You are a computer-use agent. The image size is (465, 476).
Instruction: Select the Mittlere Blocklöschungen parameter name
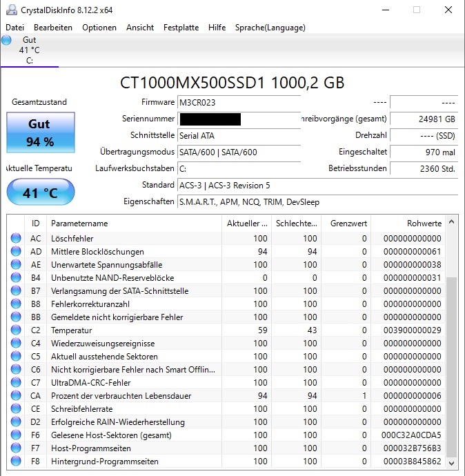pos(97,252)
